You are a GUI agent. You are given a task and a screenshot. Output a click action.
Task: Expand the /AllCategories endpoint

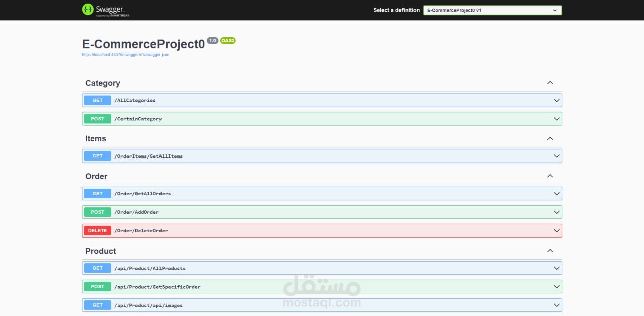[556, 100]
